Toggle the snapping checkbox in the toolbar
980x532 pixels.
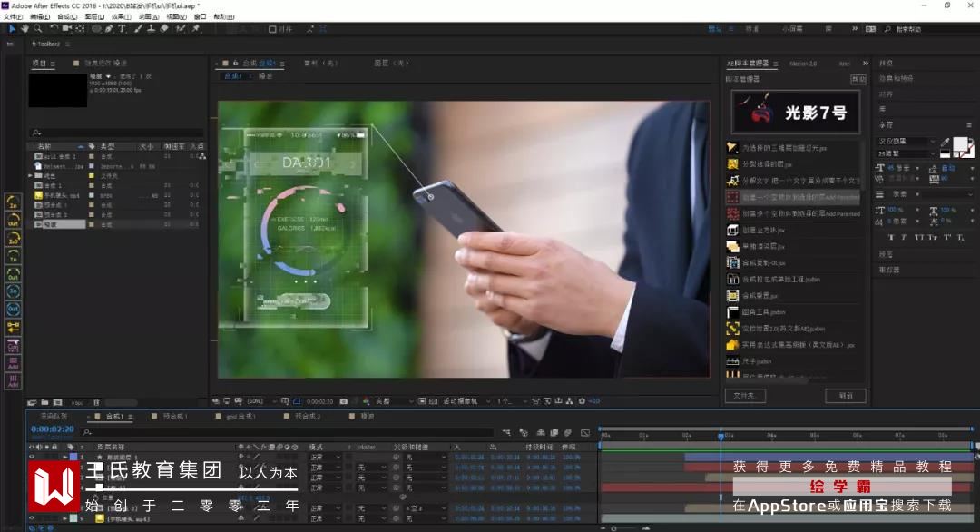[x=272, y=29]
